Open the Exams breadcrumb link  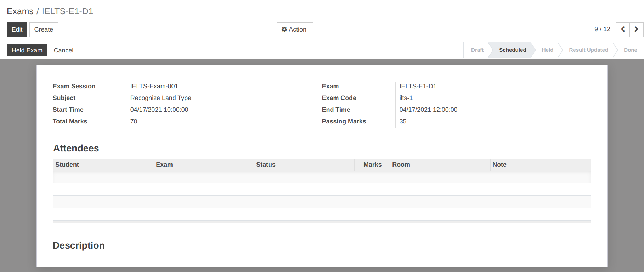20,11
